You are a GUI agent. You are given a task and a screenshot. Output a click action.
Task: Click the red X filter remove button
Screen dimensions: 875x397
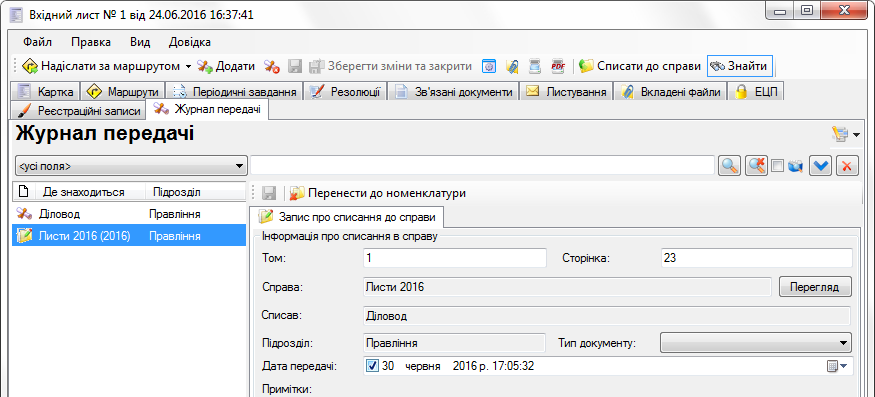[848, 166]
